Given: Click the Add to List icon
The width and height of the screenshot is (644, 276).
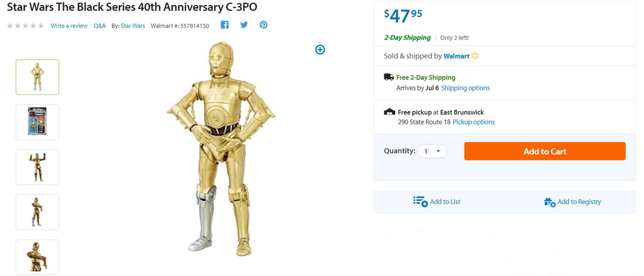Looking at the screenshot, I should (420, 202).
